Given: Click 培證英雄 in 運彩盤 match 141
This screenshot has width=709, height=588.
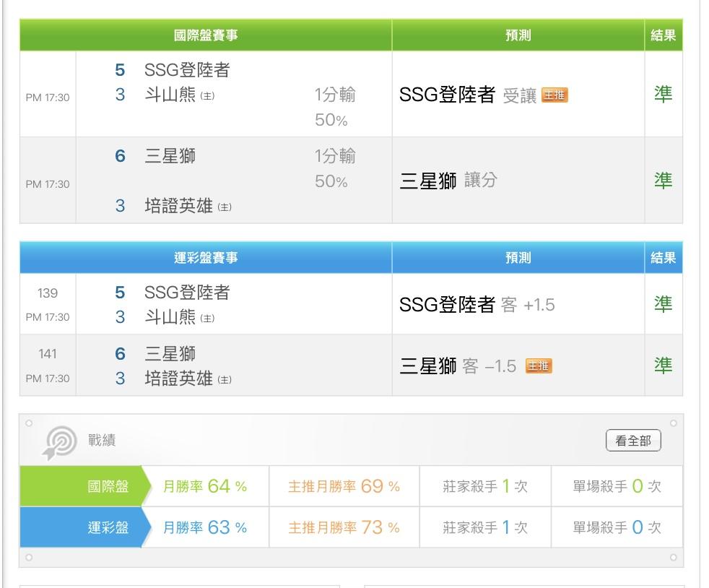Looking at the screenshot, I should click(178, 379).
